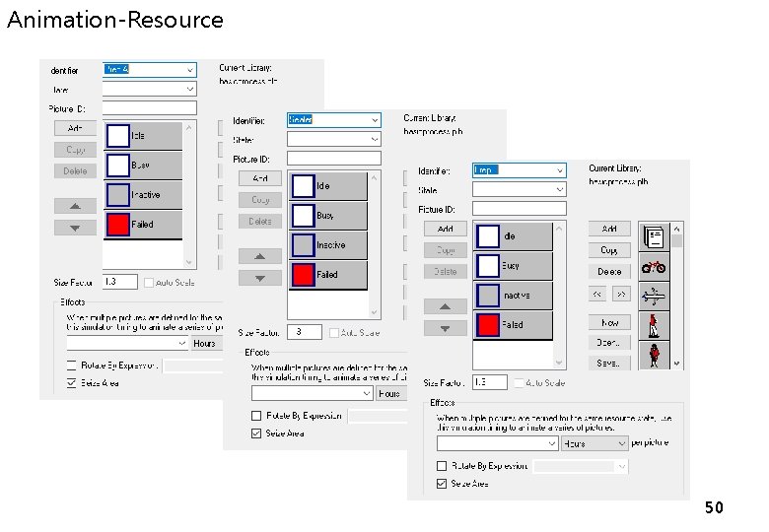Enable Rotate By Expression in Sealer dialog
The width and height of the screenshot is (769, 532).
tap(256, 416)
